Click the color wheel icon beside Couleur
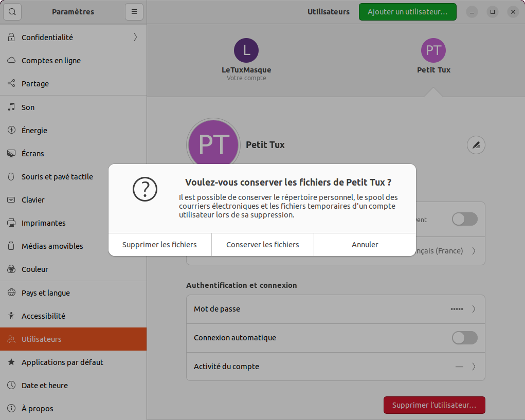 pyautogui.click(x=11, y=269)
